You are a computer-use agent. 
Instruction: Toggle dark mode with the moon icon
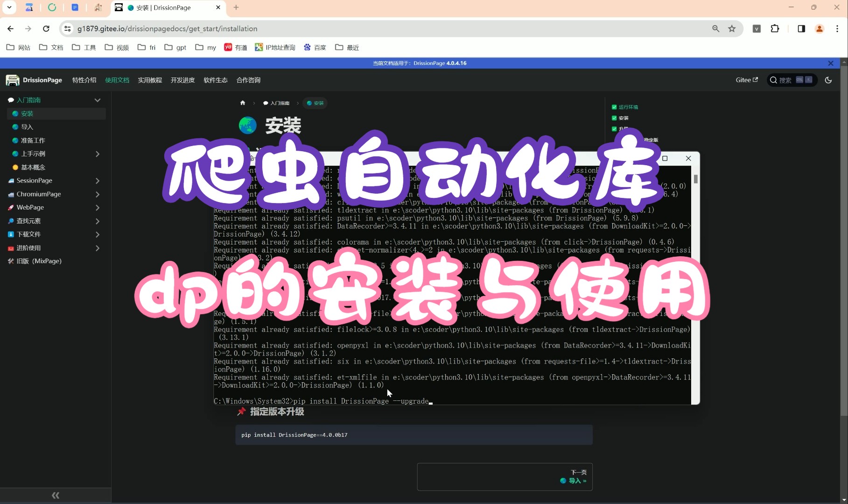pyautogui.click(x=828, y=80)
